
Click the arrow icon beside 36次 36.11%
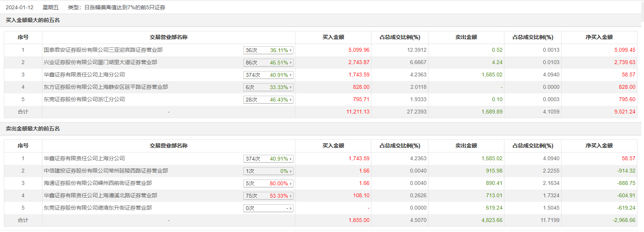291,50
